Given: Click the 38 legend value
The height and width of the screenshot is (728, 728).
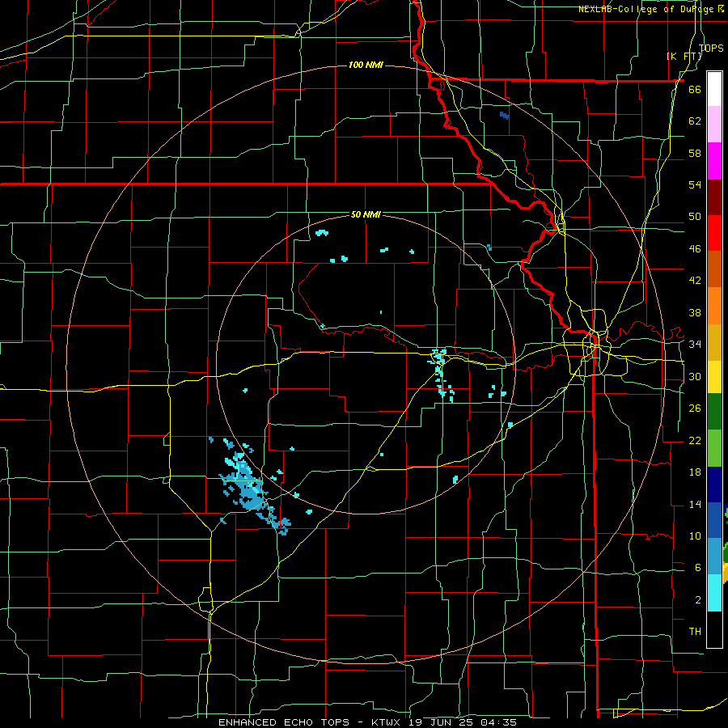Looking at the screenshot, I should [x=695, y=312].
